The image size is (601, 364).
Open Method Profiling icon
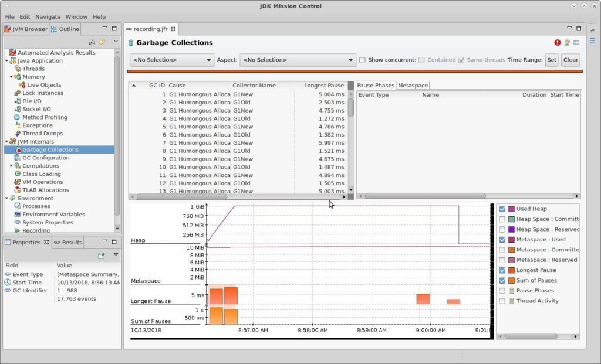point(17,117)
